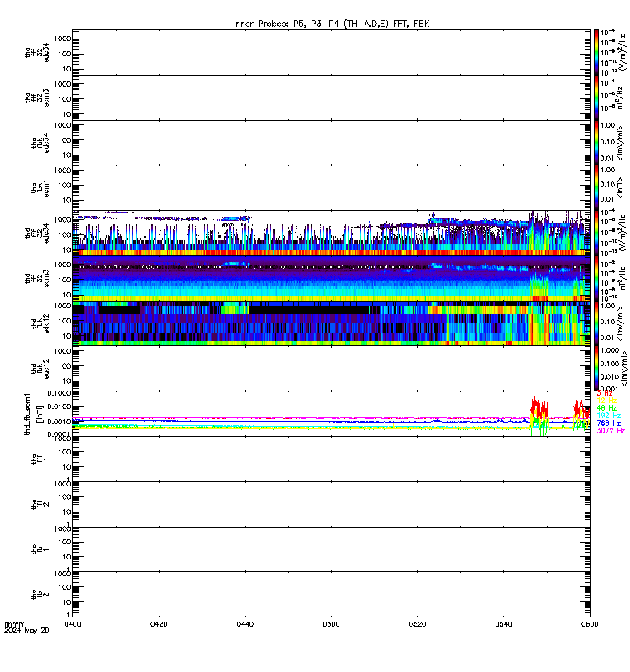The height and width of the screenshot is (672, 630).
Task: Click the 'thd fbk edc12' panel label
Action: [x=40, y=323]
